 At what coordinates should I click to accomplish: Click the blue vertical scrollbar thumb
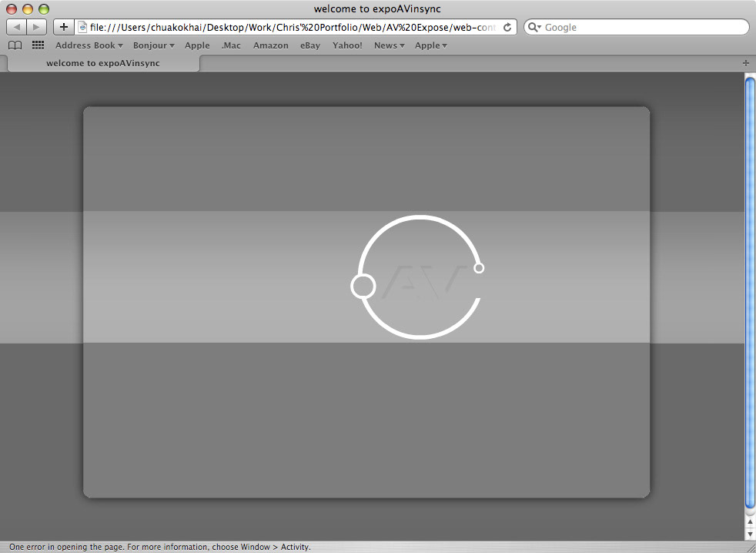(750, 293)
